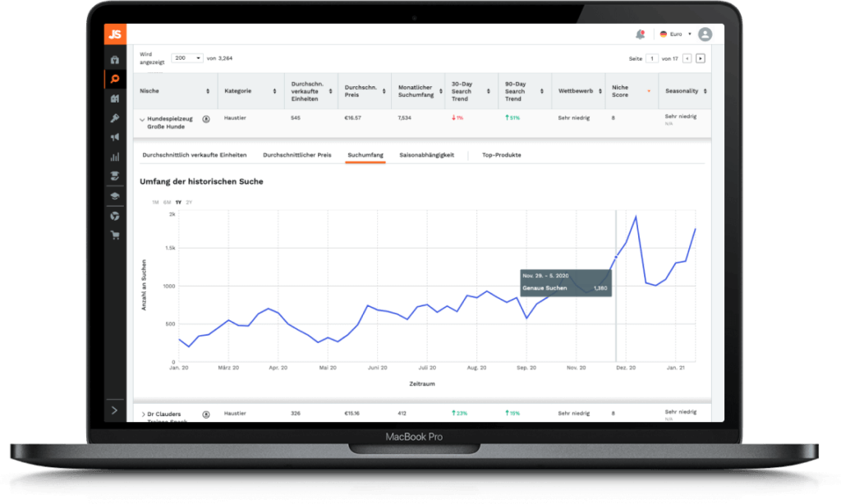Click the 7,534 search volume cell
This screenshot has height=504, width=841.
click(x=404, y=118)
